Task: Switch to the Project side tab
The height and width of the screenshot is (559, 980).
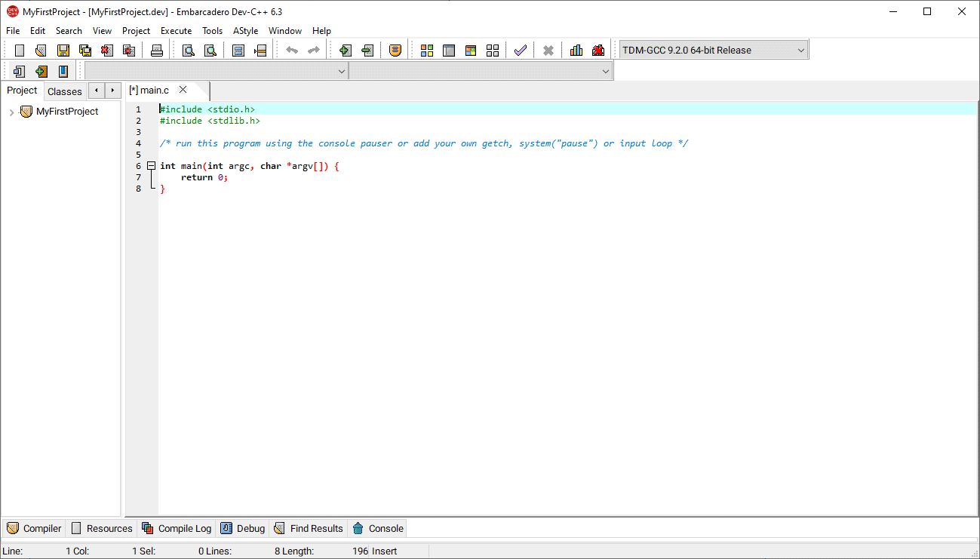Action: (x=22, y=91)
